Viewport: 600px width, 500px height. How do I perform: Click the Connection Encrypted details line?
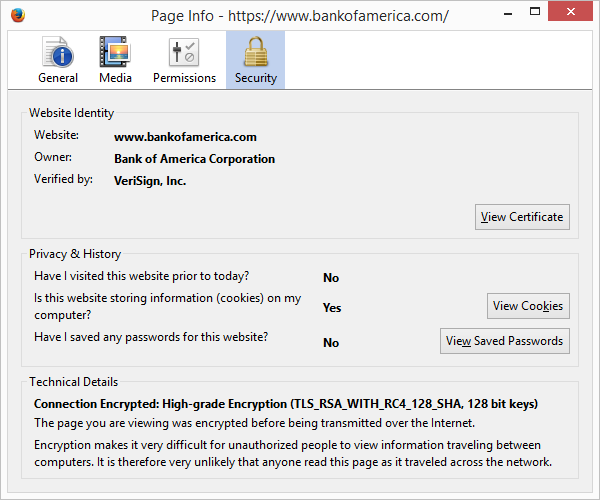(x=286, y=404)
